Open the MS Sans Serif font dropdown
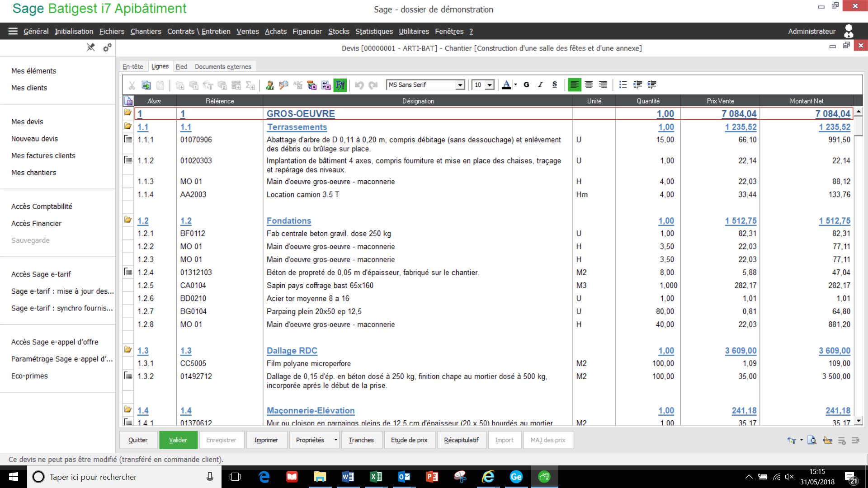The image size is (868, 488). 460,85
